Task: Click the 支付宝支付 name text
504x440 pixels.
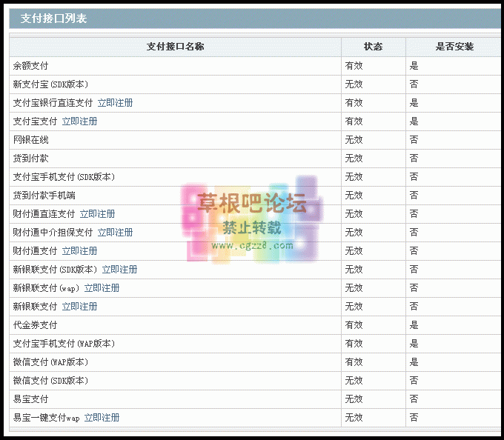Action: (35, 121)
